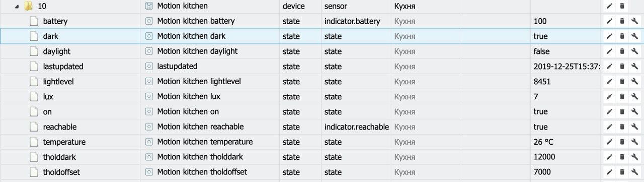Edit the Motion kitchen device row
644x182 pixels.
click(x=609, y=6)
